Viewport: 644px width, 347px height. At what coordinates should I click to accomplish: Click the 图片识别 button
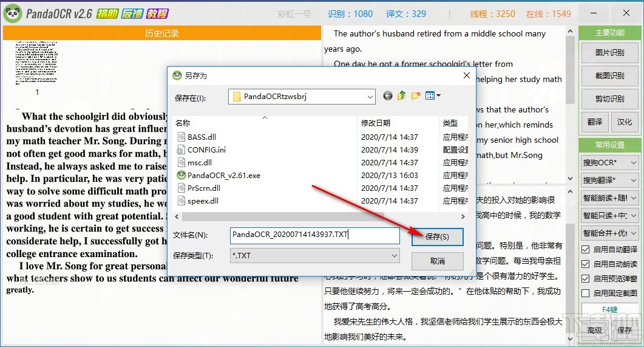click(610, 53)
